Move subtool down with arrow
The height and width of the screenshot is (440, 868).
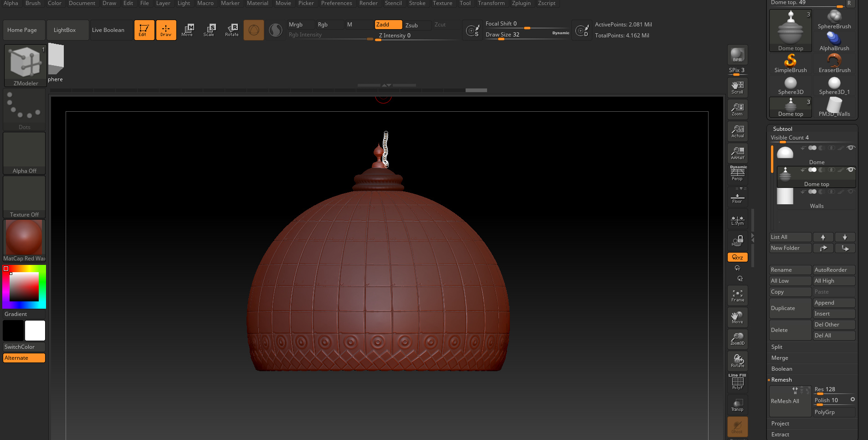845,237
